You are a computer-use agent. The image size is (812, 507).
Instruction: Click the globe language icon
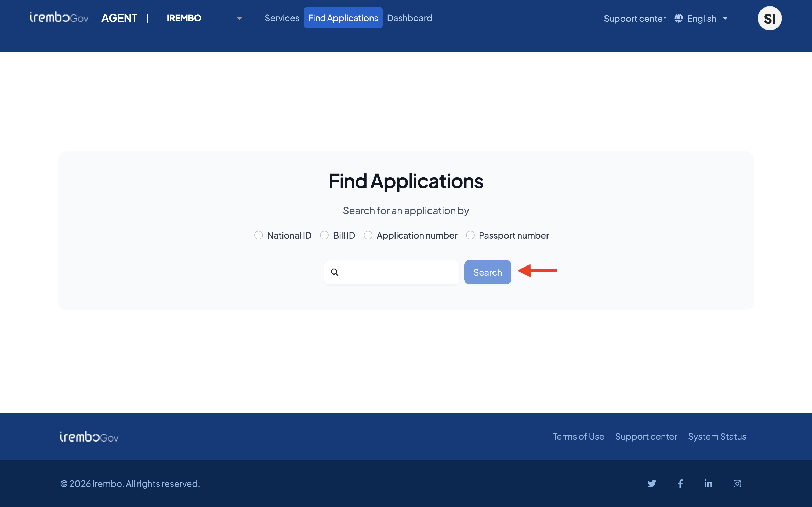(678, 18)
